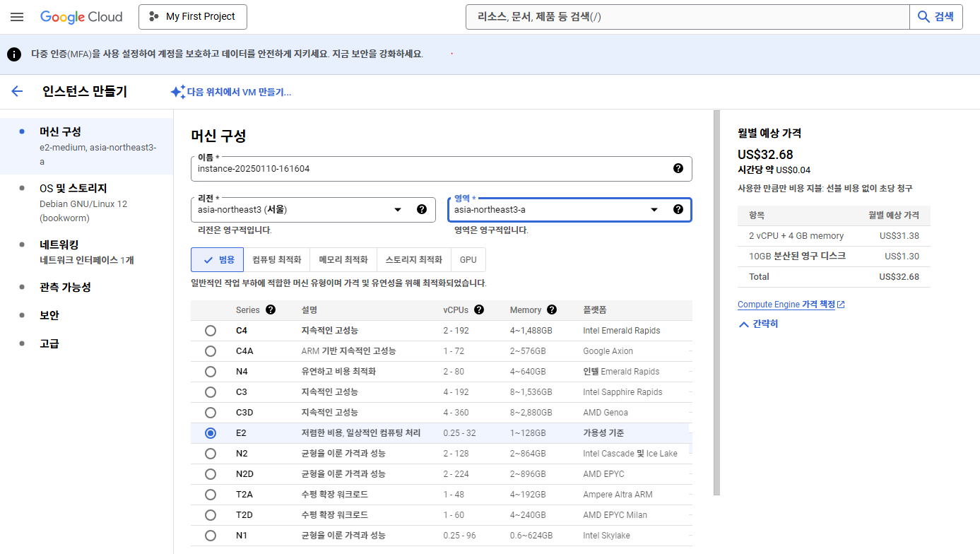The height and width of the screenshot is (554, 980).
Task: Click the 검색 search button text
Action: pos(945,17)
